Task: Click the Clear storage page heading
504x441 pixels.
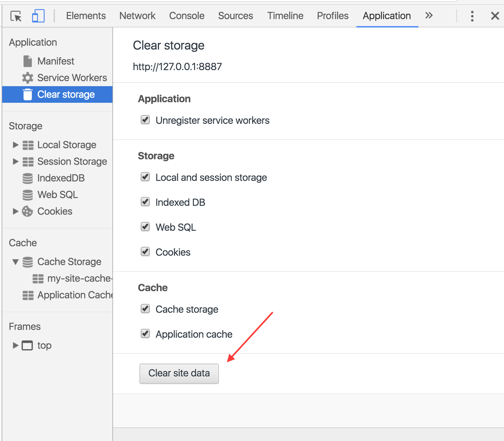Action: pyautogui.click(x=169, y=45)
